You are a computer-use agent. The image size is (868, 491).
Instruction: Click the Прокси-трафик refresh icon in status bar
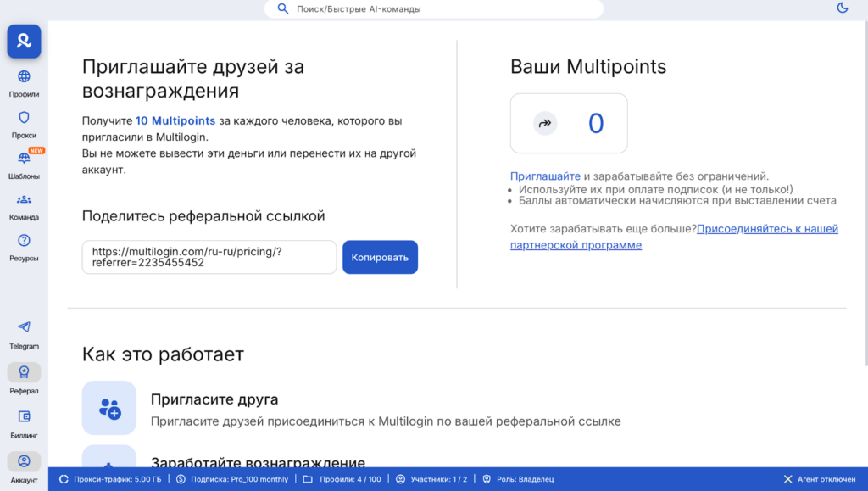[x=64, y=479]
